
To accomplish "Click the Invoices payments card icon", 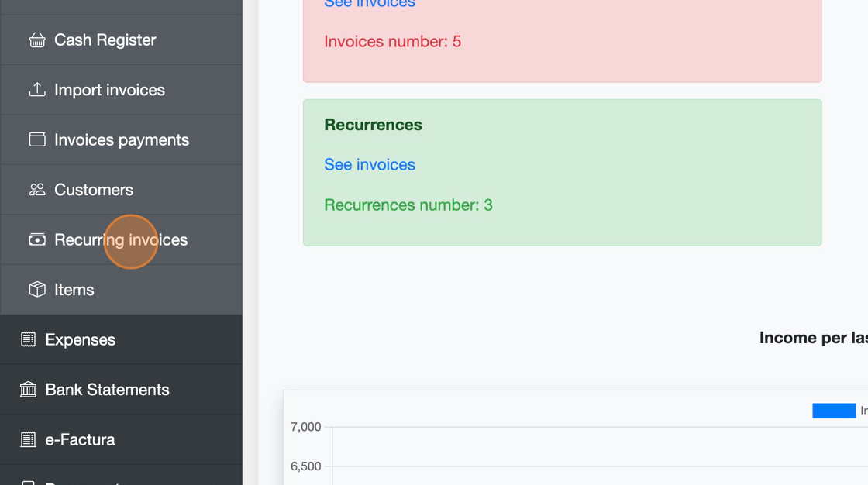I will 37,139.
